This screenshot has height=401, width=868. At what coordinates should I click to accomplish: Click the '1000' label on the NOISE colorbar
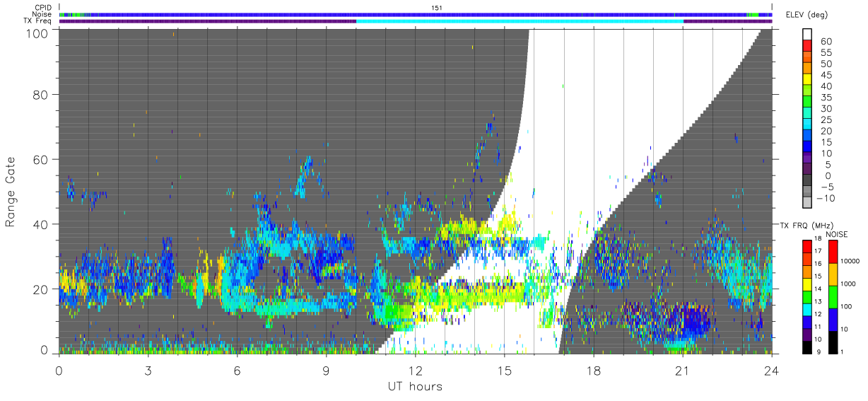[849, 284]
